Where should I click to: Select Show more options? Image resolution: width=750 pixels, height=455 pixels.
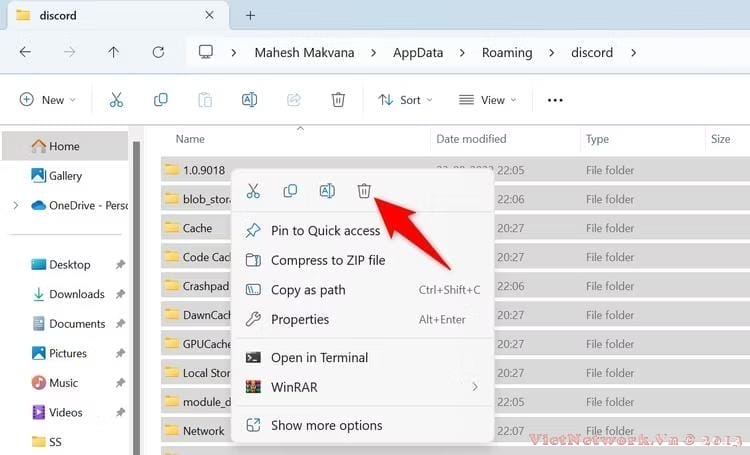coord(325,426)
